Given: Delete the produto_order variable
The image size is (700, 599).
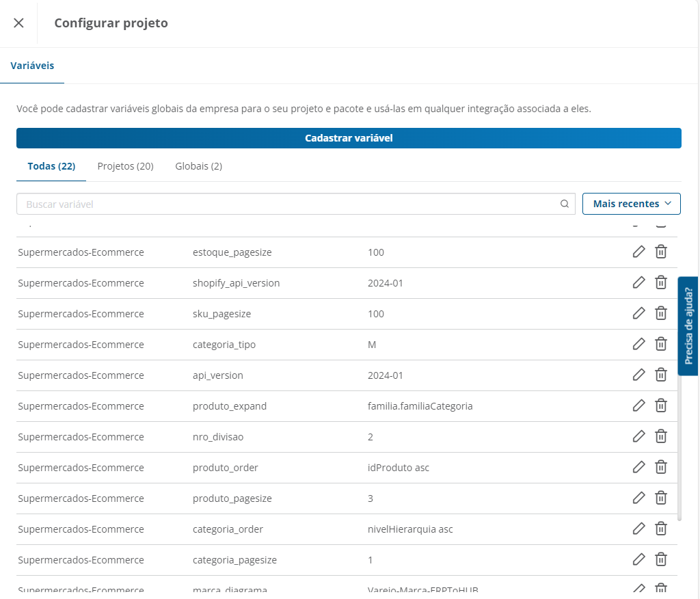Looking at the screenshot, I should [x=661, y=467].
